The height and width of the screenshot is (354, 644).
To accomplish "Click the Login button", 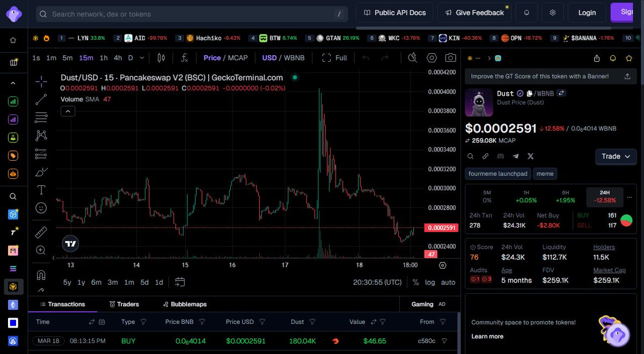I will (x=587, y=12).
